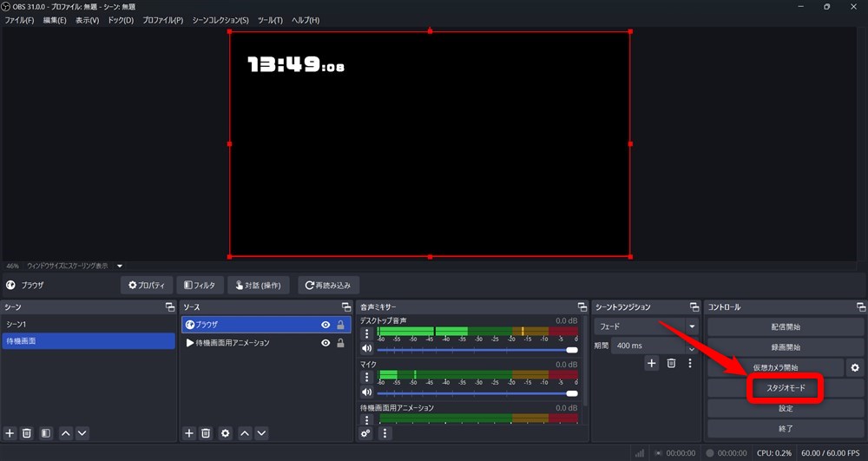Viewport: 868px width, 461px height.
Task: Click the 配信開始 button to start streaming
Action: (x=785, y=326)
